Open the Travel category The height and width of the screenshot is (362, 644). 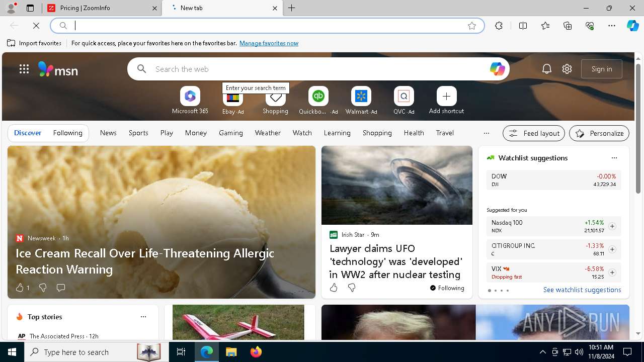(445, 133)
